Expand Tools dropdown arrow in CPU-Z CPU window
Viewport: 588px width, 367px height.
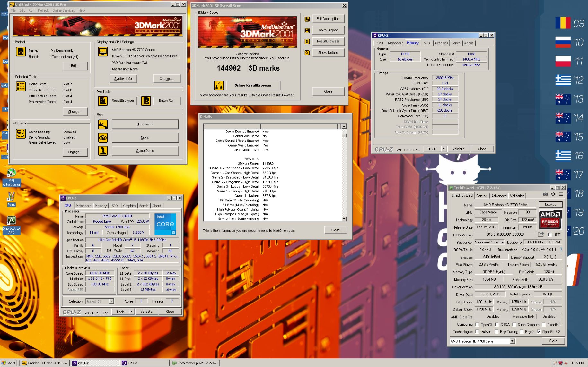coord(131,312)
